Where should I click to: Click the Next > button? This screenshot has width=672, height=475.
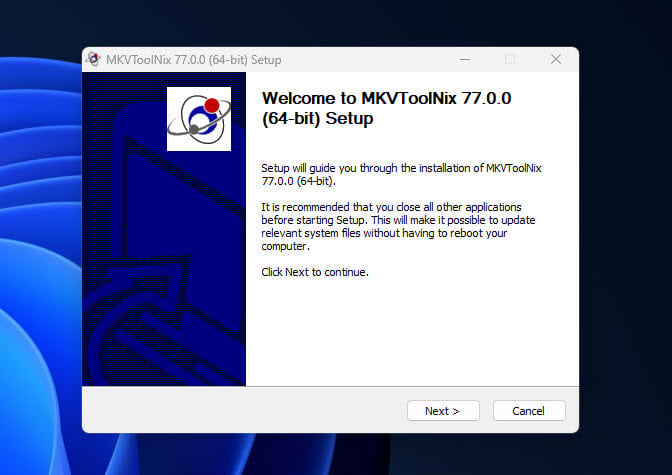coord(443,411)
